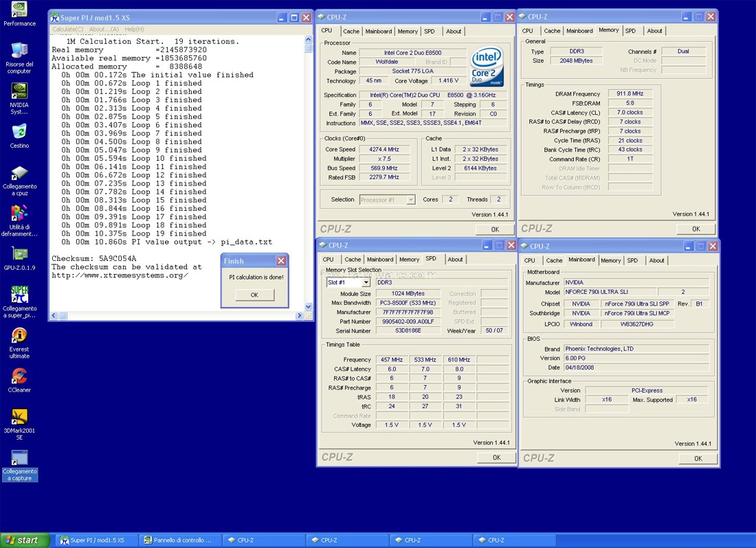Viewport: 756px width, 548px height.
Task: Open Memory tab in SPD slot window
Action: pos(410,260)
